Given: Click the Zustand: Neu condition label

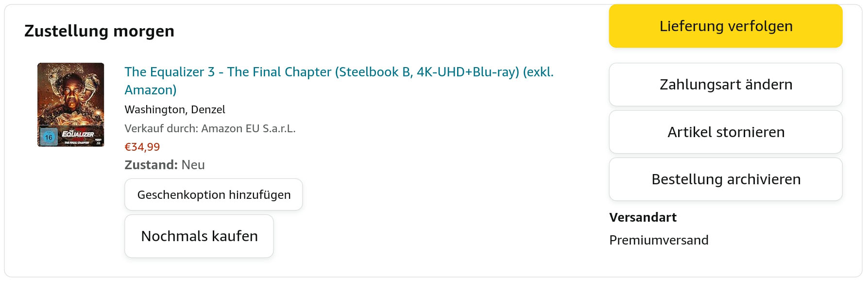Looking at the screenshot, I should (165, 165).
